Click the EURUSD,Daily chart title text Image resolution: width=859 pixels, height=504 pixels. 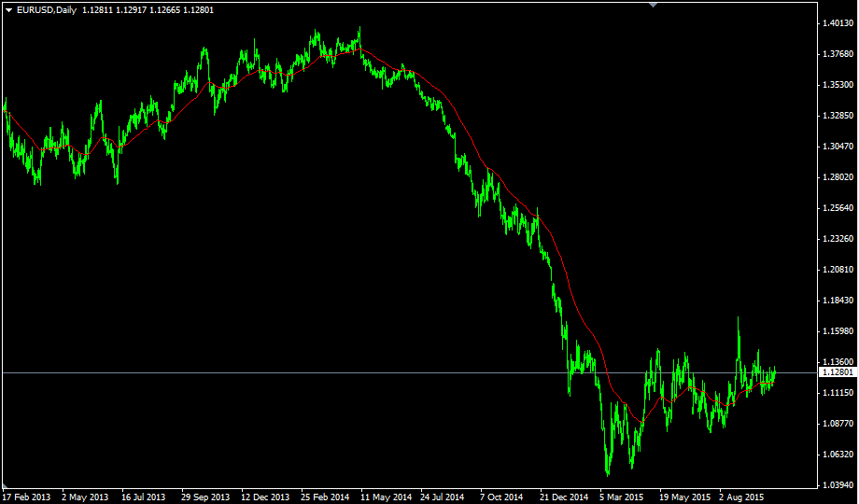tap(46, 10)
